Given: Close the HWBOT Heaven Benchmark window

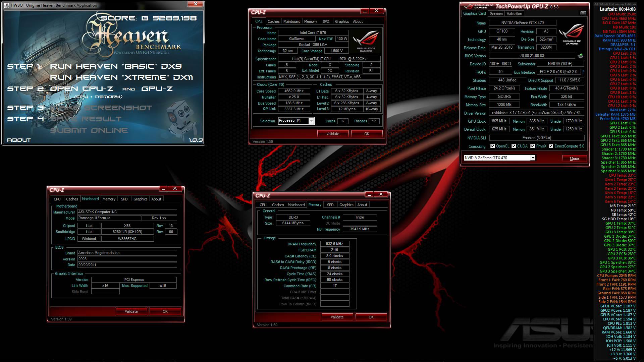Looking at the screenshot, I should (195, 4).
